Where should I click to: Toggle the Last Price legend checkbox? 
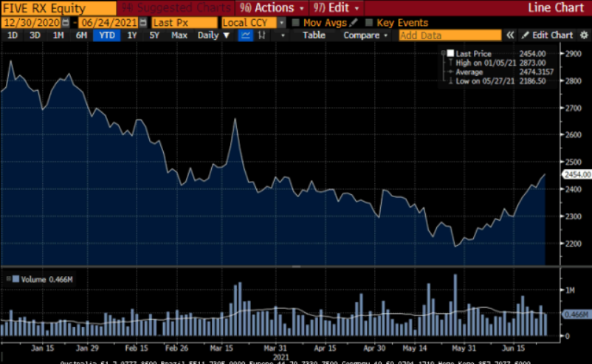449,54
